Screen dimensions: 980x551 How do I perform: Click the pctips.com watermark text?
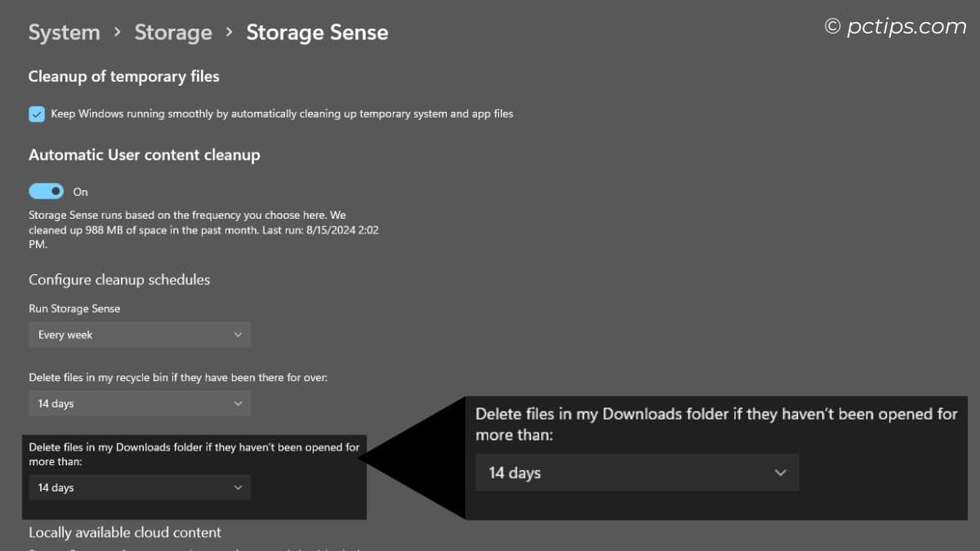click(897, 25)
